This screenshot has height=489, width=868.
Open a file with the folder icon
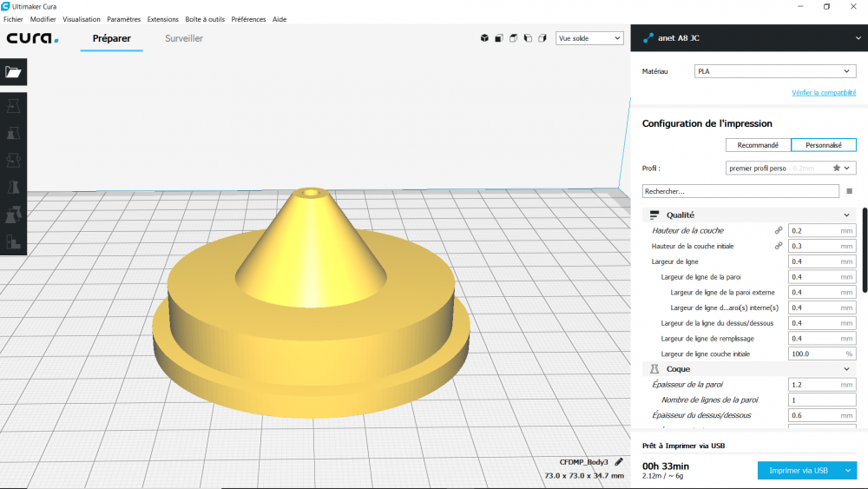click(13, 72)
